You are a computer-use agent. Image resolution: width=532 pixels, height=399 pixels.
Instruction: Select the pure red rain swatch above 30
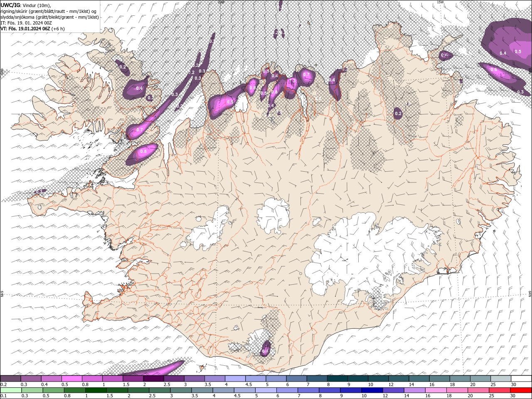[x=520, y=390]
